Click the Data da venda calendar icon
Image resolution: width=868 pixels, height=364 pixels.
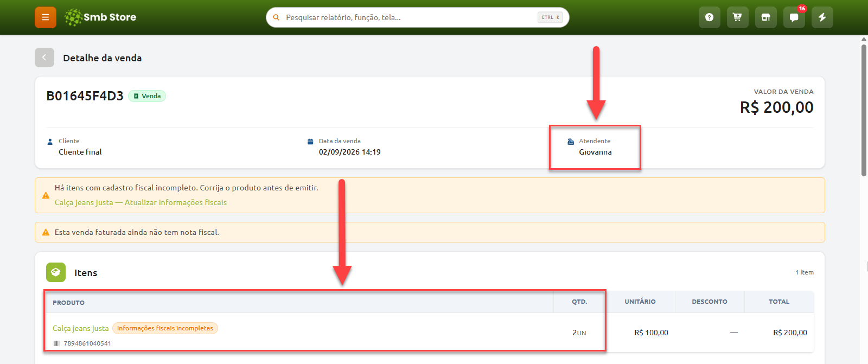[310, 142]
